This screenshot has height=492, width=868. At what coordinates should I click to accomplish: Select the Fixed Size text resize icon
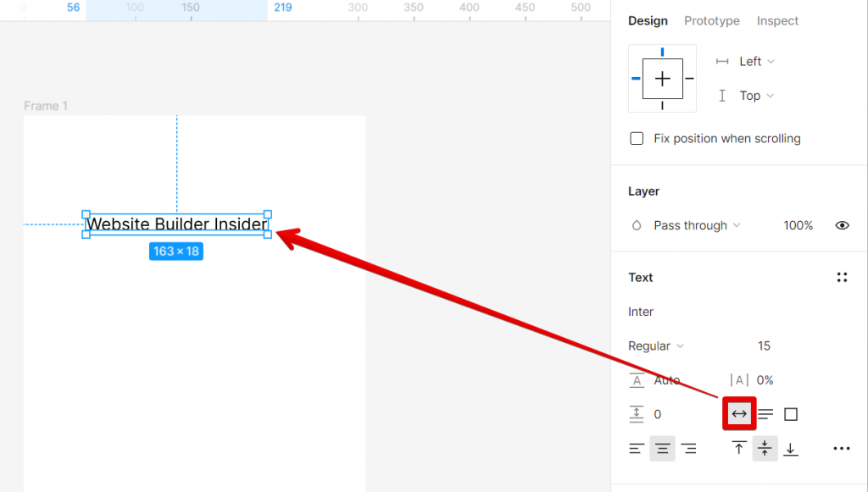(789, 413)
